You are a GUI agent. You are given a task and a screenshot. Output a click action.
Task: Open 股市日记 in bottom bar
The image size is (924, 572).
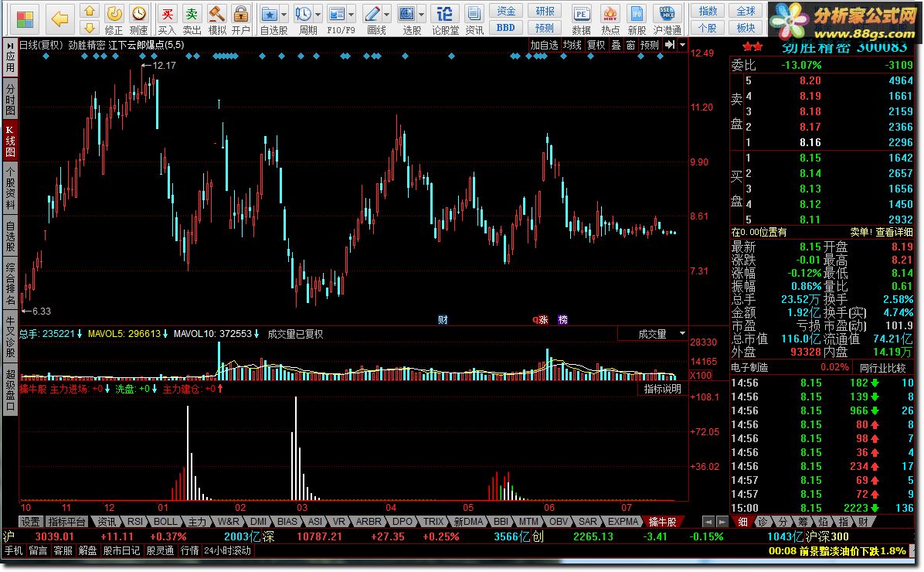[121, 550]
